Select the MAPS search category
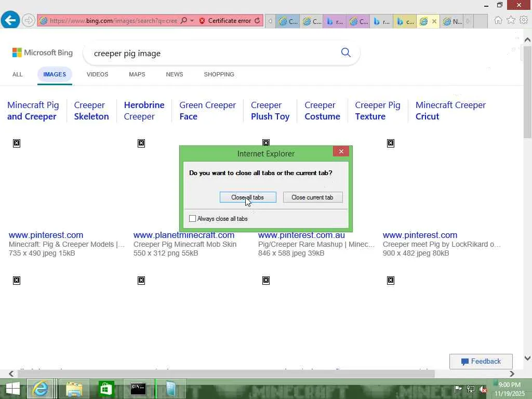The image size is (532, 399). (137, 74)
